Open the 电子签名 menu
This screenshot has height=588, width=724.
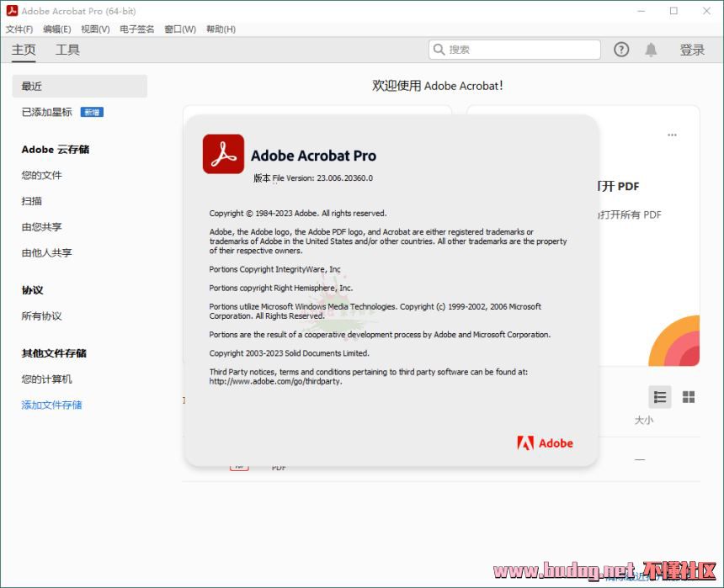137,29
